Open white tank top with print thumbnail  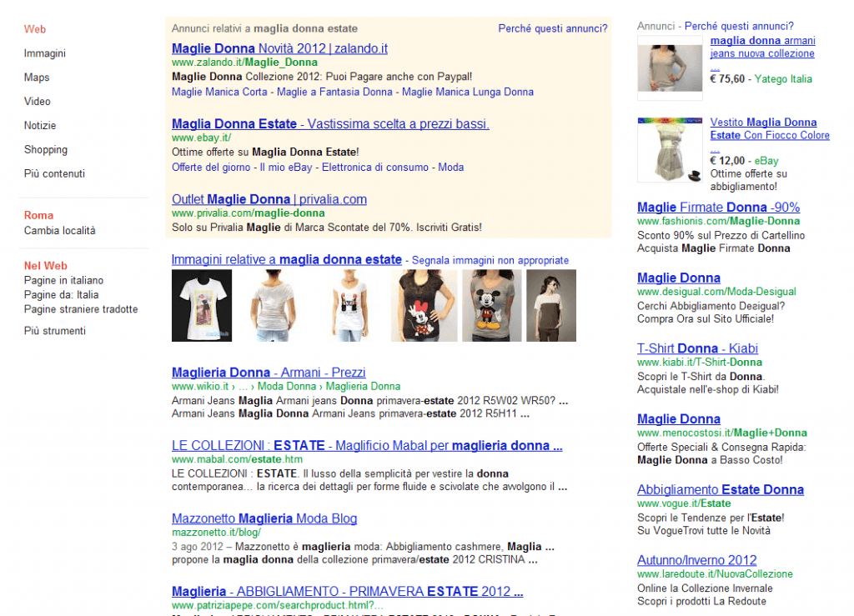[349, 306]
